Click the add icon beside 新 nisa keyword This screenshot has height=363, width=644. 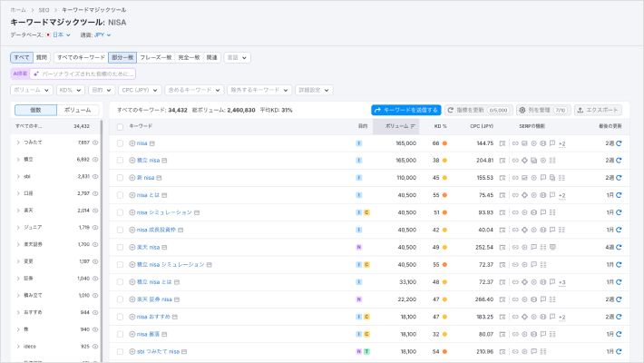tap(132, 178)
